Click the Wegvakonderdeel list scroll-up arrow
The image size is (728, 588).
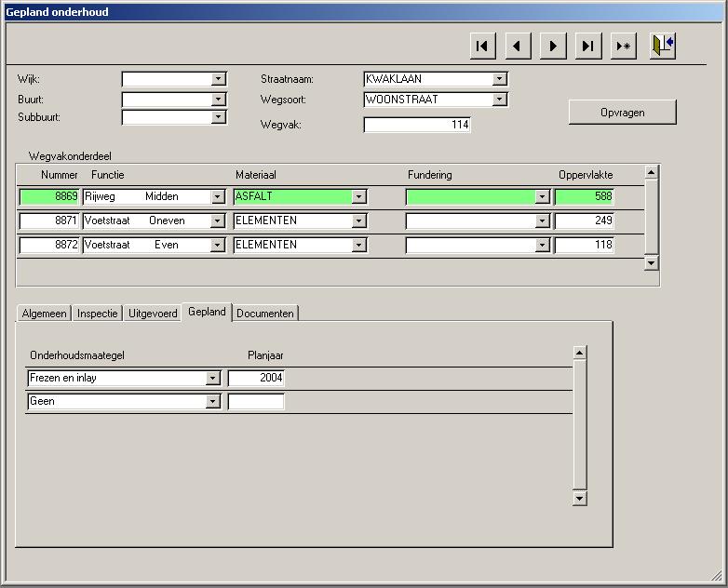tap(652, 173)
